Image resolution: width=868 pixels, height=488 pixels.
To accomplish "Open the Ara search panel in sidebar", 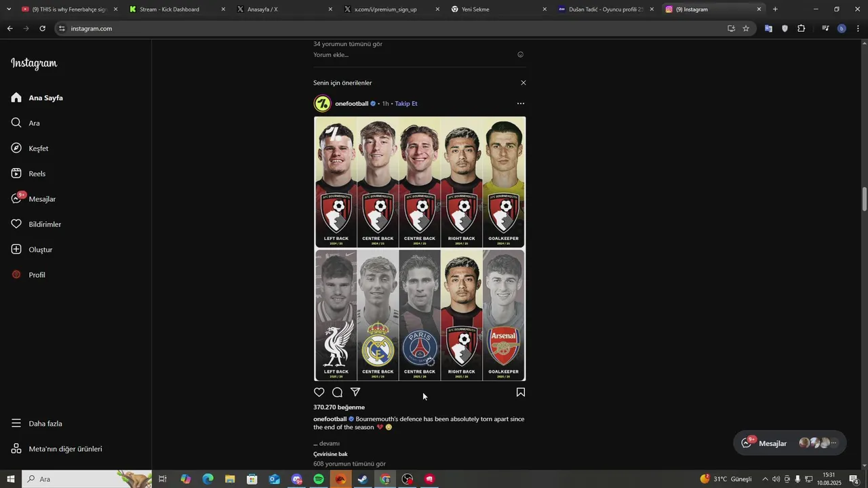I will (26, 123).
